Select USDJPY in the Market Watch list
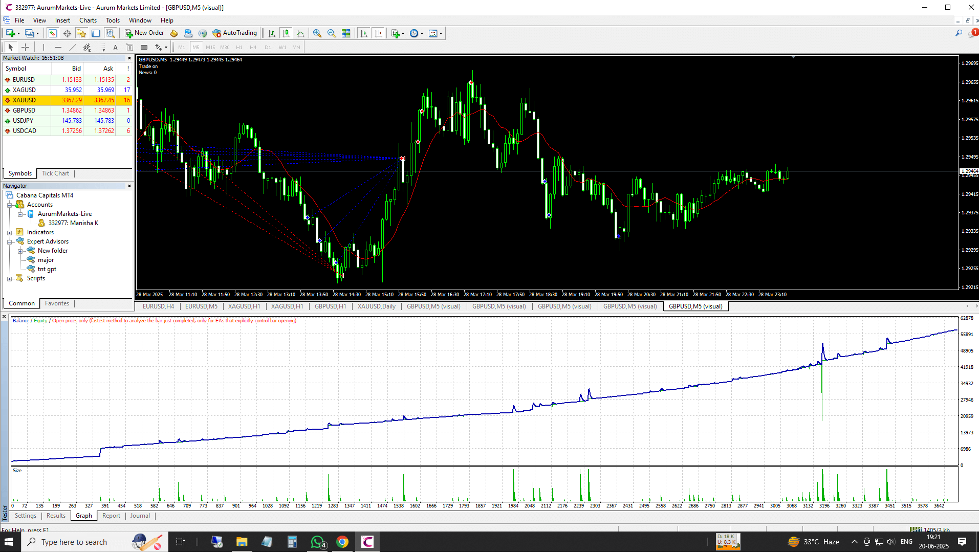 coord(24,121)
